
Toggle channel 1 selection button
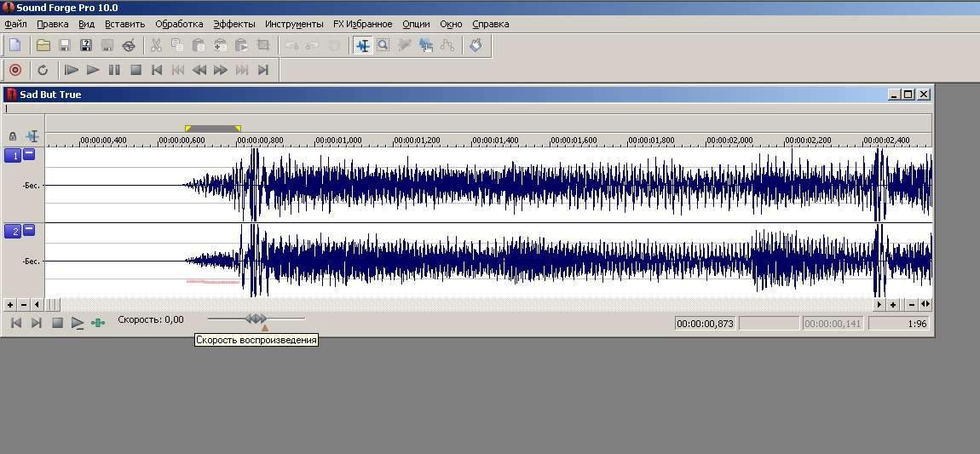pyautogui.click(x=12, y=155)
